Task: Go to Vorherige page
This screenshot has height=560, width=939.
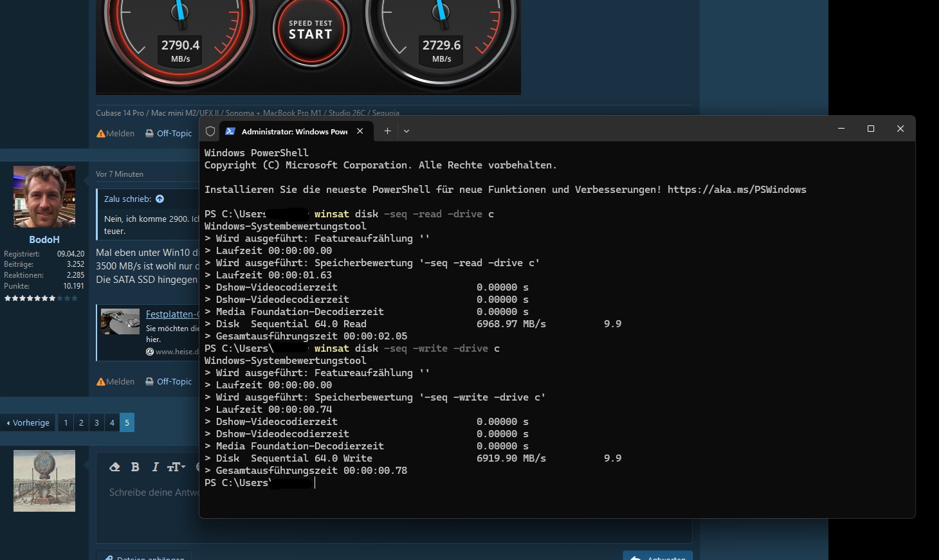Action: (x=28, y=422)
